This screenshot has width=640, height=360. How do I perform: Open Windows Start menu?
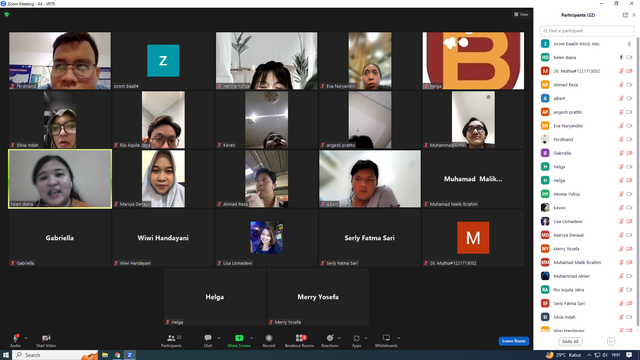(6, 355)
